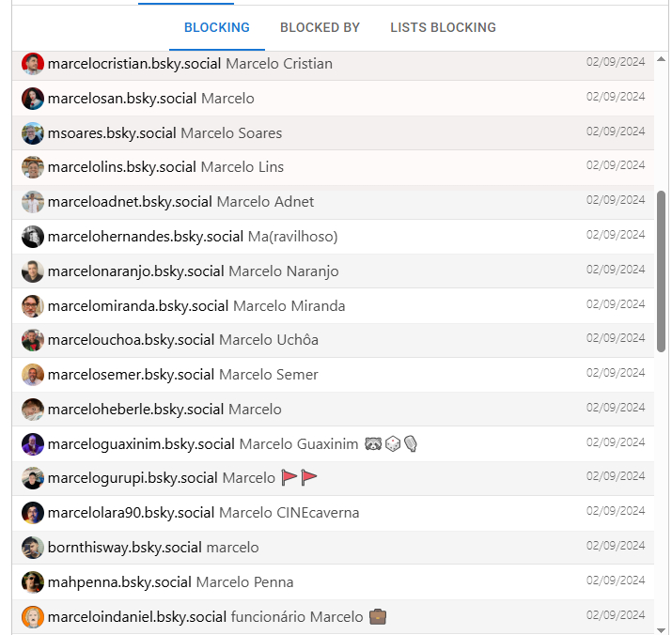This screenshot has height=635, width=672.
Task: Open avatar next to msoares.bsky.social
Action: click(33, 133)
